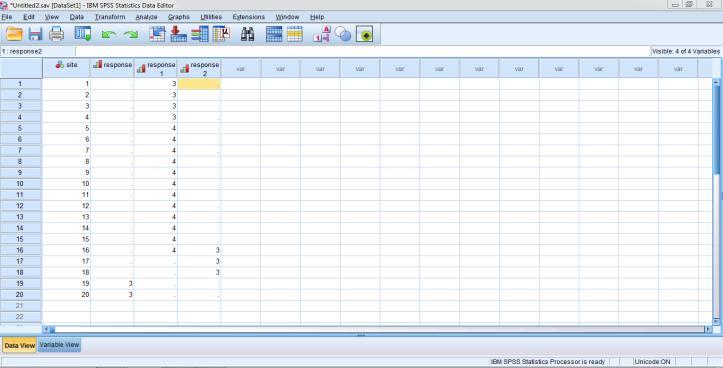The image size is (723, 368).
Task: Click response1 value 4 in row 5
Action: coord(156,128)
